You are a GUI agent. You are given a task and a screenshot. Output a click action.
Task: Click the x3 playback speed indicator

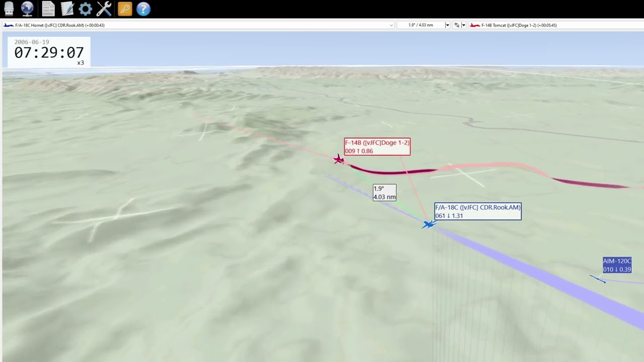coord(80,63)
